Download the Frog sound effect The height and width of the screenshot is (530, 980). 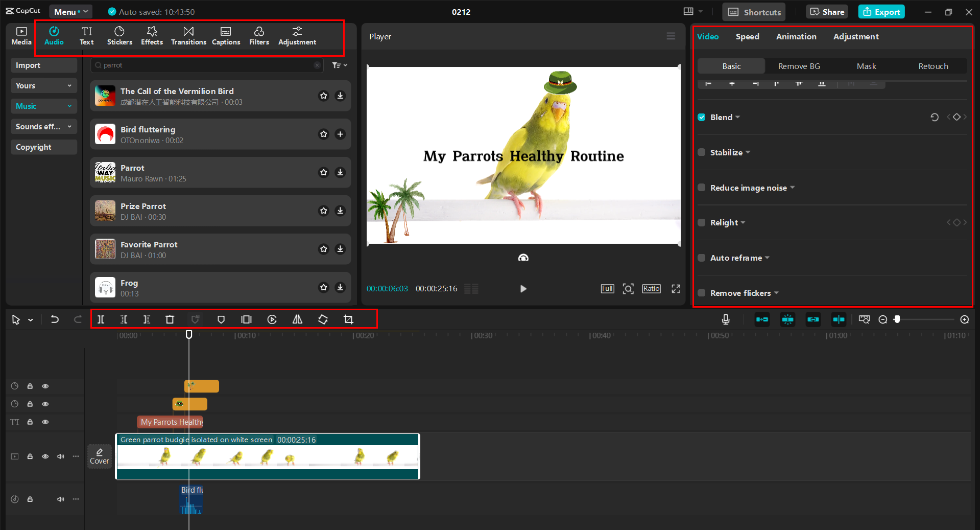[x=340, y=287]
